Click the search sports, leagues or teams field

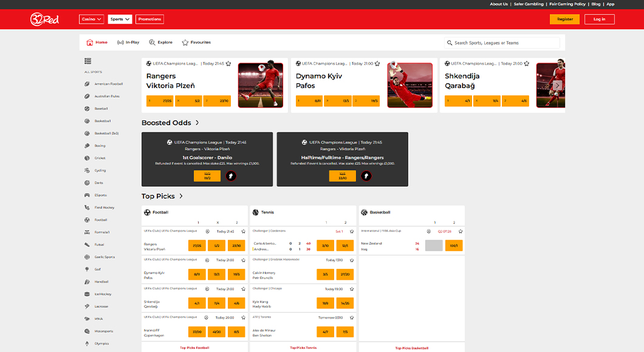click(x=502, y=42)
